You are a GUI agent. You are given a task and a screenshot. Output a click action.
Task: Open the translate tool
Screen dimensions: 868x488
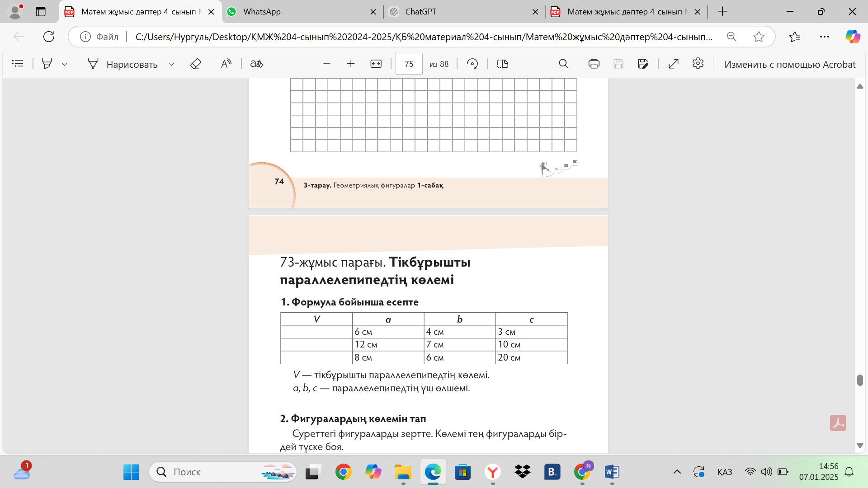(256, 64)
